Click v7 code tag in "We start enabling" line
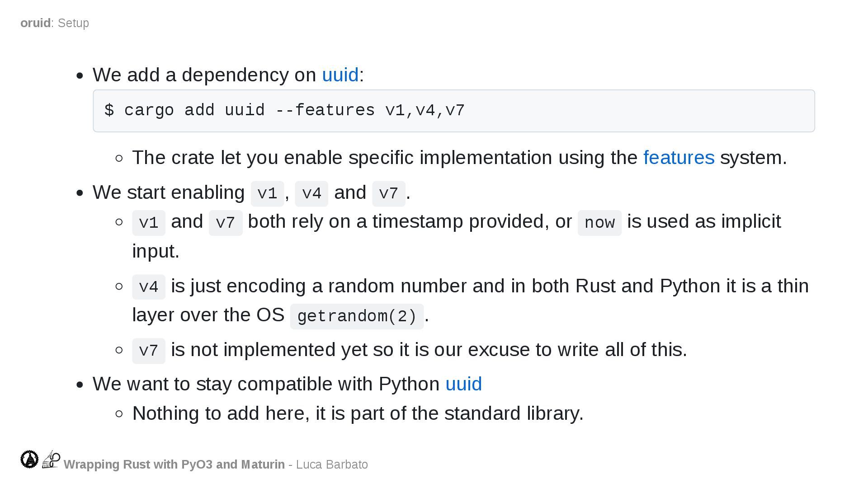This screenshot has width=868, height=488. point(388,194)
